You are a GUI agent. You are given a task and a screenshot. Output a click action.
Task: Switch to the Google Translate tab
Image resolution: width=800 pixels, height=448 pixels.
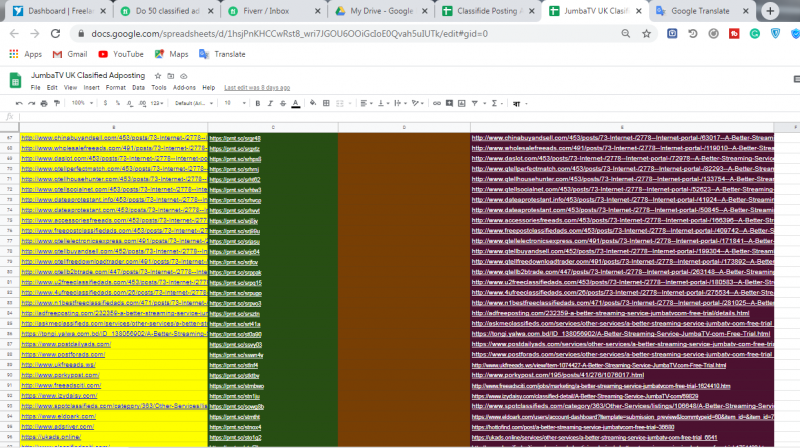pyautogui.click(x=700, y=11)
